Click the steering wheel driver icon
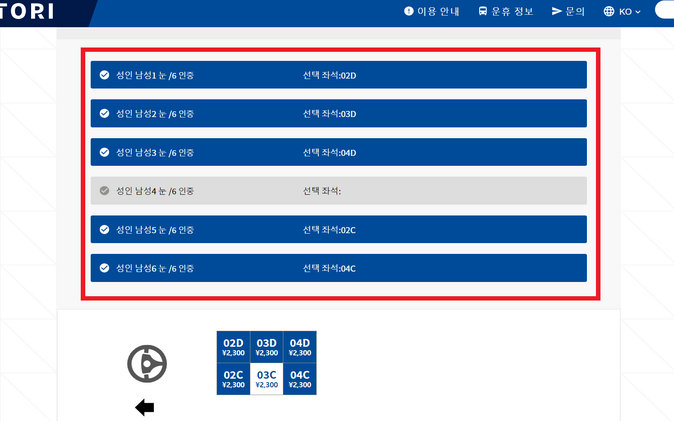This screenshot has width=674, height=421. click(147, 364)
